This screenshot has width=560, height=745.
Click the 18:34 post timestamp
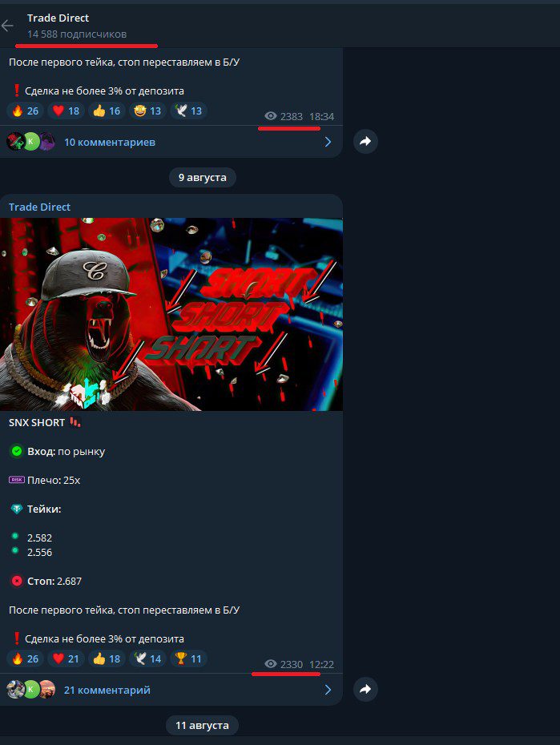(x=321, y=116)
